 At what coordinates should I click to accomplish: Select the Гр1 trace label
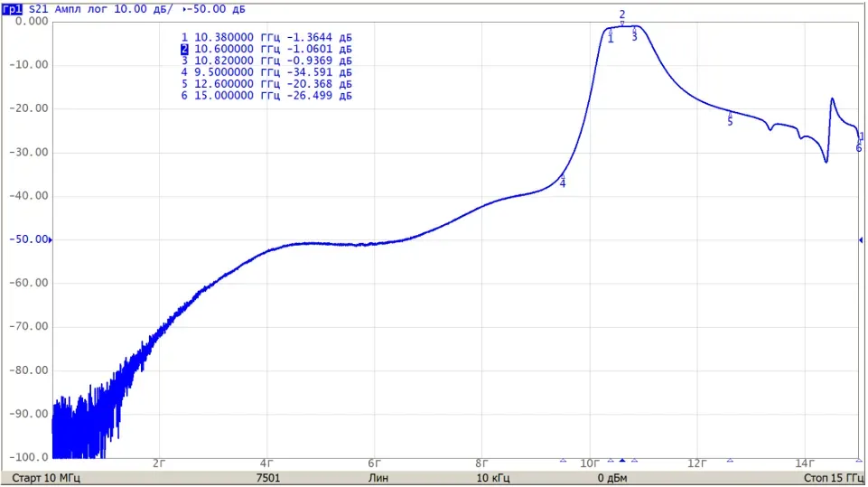coord(12,9)
